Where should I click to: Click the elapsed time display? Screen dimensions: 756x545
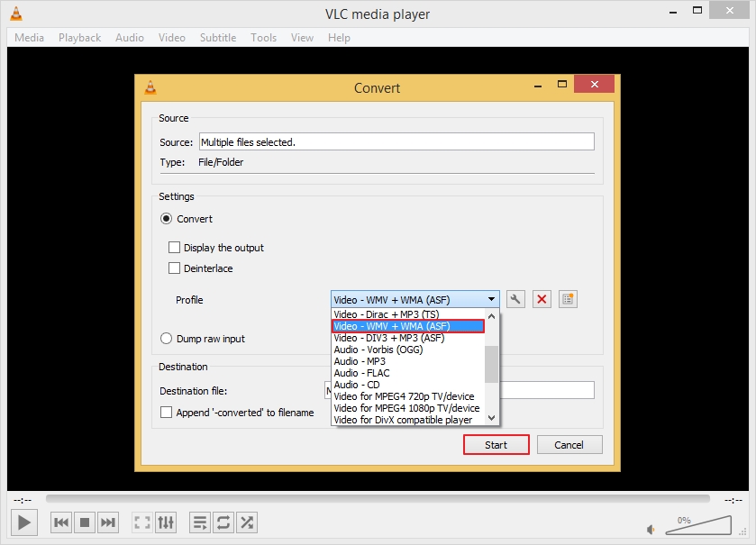click(23, 500)
